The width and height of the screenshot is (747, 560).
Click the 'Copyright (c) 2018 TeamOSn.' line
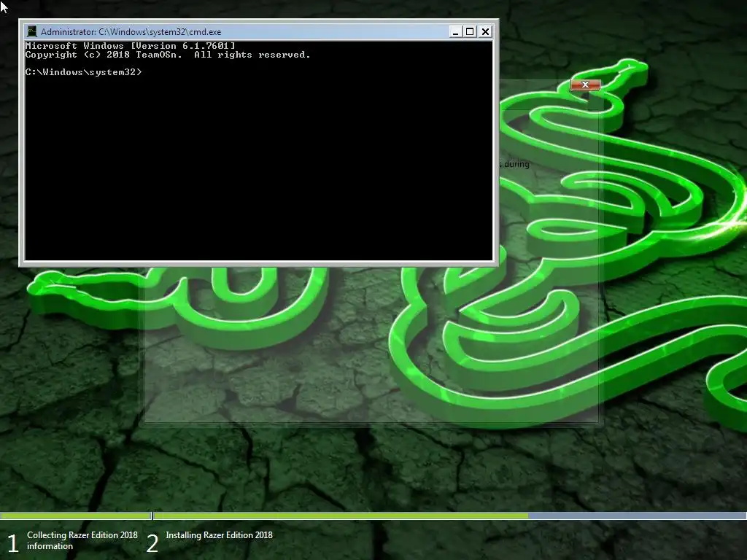click(168, 55)
